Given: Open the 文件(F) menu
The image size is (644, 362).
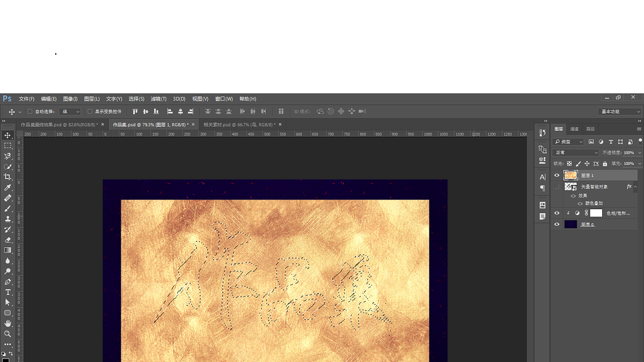Looking at the screenshot, I should pos(27,99).
